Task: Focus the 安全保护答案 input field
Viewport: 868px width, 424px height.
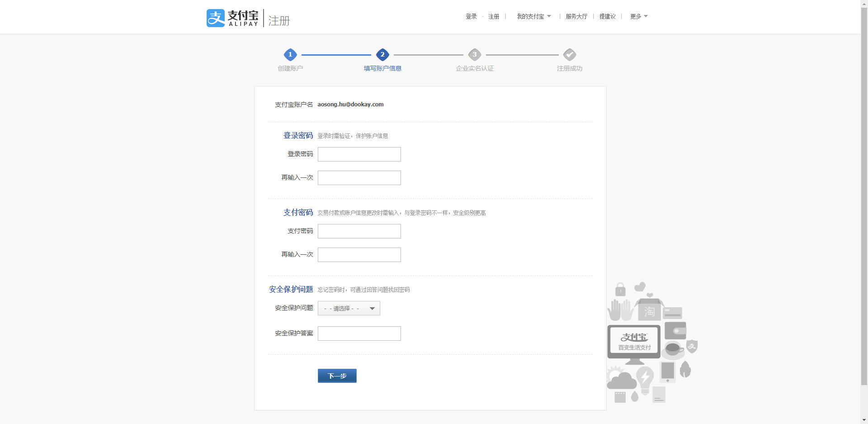Action: [x=359, y=333]
